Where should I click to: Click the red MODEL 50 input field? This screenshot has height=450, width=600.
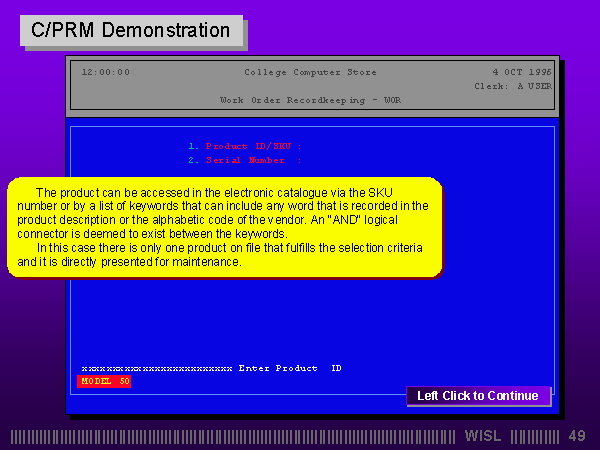tap(105, 381)
